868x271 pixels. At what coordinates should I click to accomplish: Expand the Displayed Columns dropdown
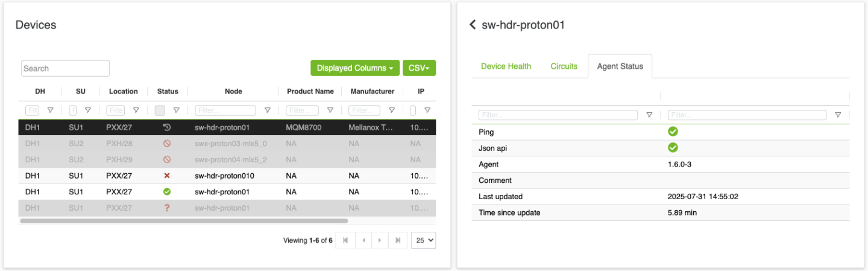(x=355, y=68)
